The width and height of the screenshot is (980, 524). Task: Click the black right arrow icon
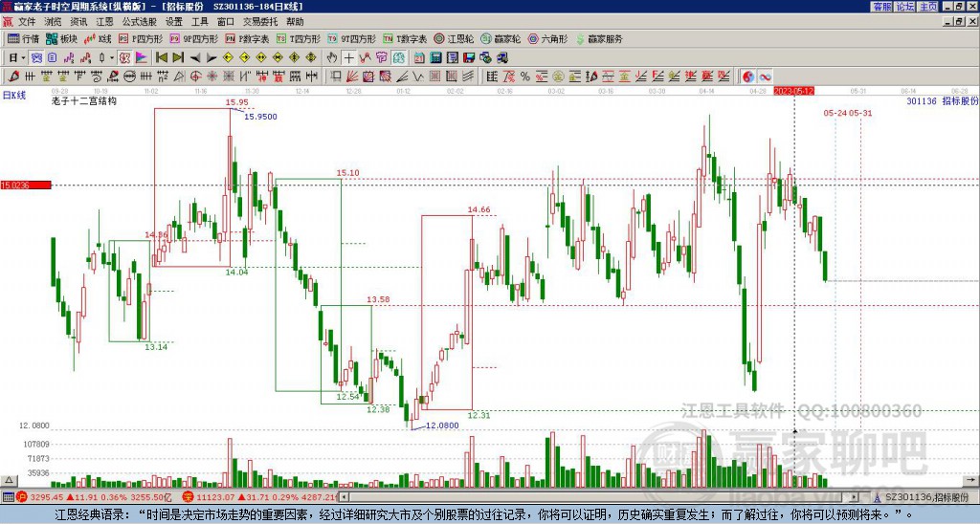click(212, 58)
